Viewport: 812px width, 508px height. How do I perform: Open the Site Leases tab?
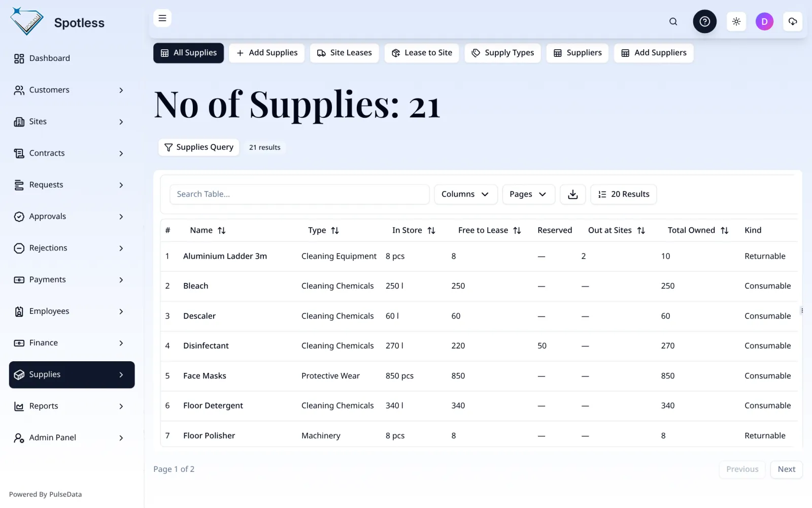344,53
